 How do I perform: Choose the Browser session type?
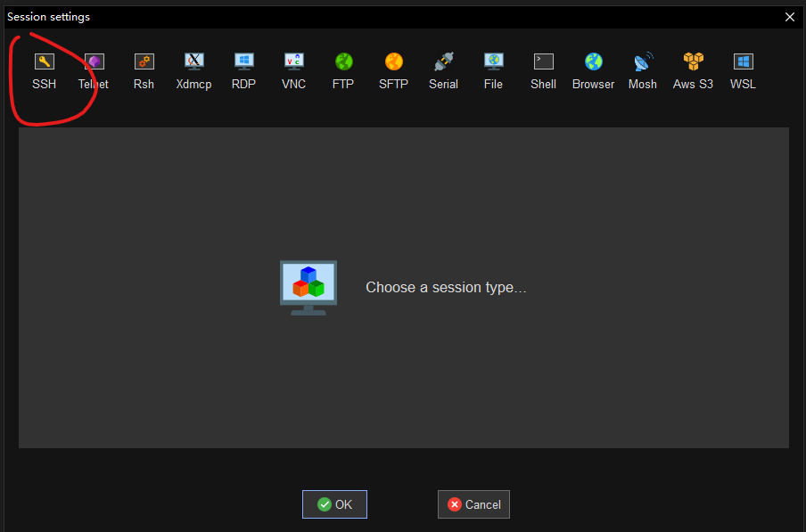(593, 71)
